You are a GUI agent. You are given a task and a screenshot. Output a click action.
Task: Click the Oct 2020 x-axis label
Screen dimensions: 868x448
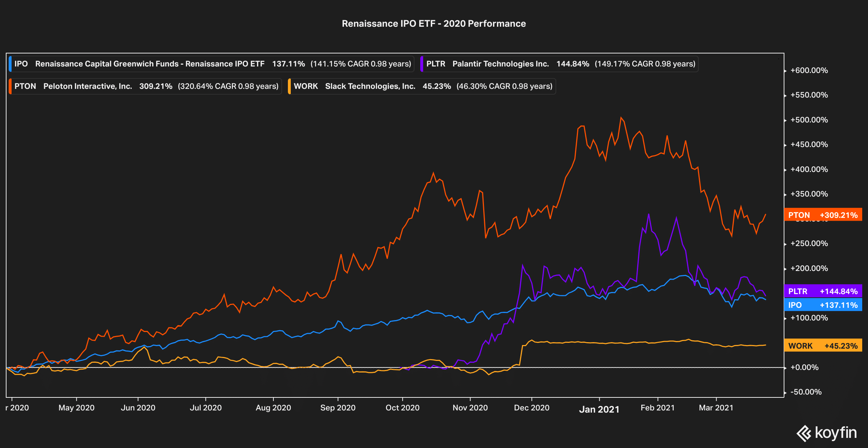click(402, 408)
